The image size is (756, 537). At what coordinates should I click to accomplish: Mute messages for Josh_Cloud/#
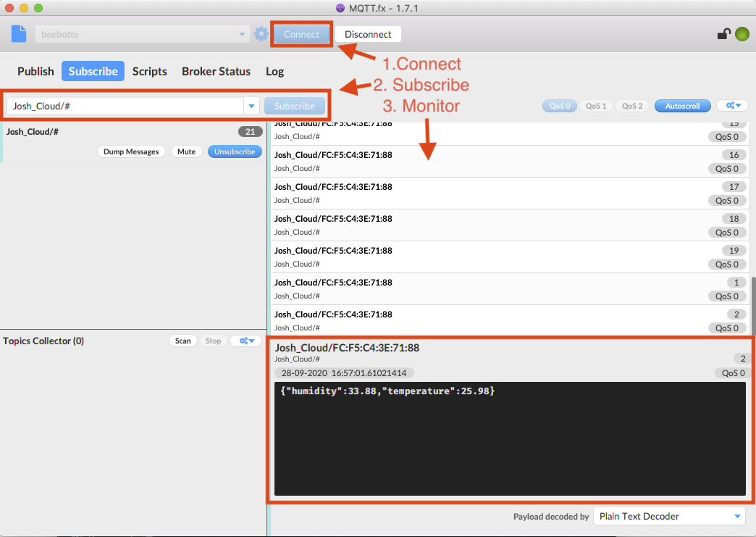tap(186, 151)
